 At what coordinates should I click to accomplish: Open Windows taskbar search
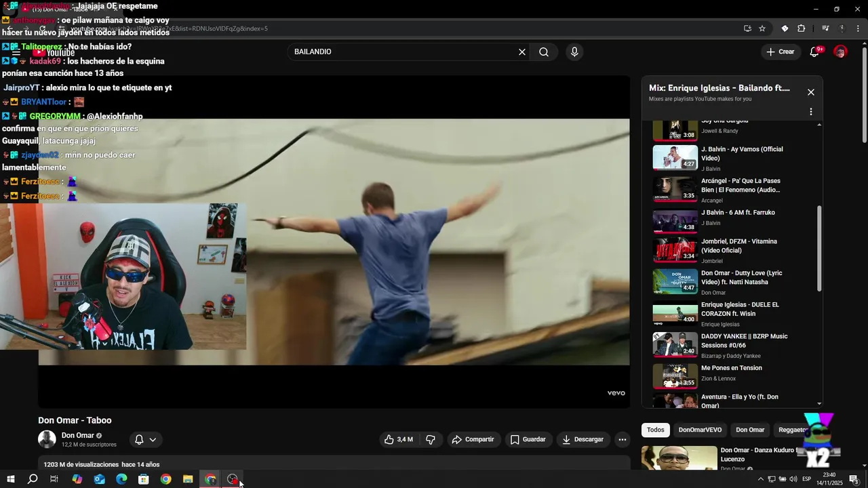tap(33, 479)
